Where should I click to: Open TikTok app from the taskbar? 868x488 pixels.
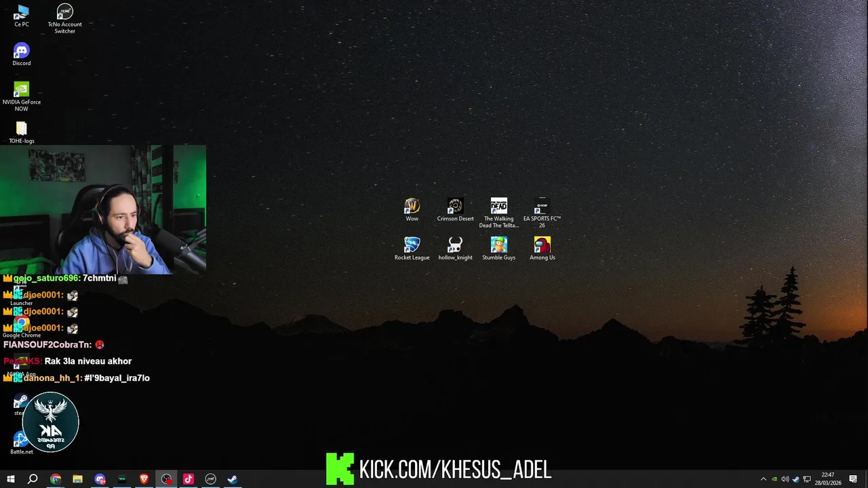189,479
